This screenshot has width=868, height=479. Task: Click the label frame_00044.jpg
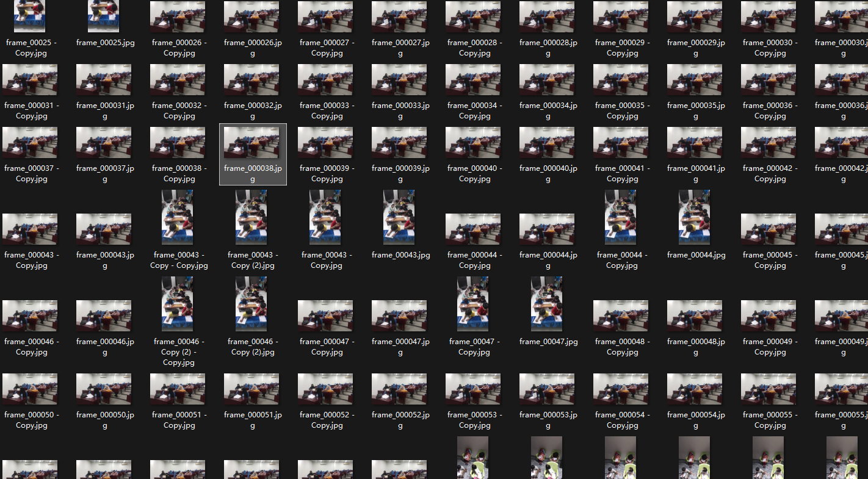(696, 255)
